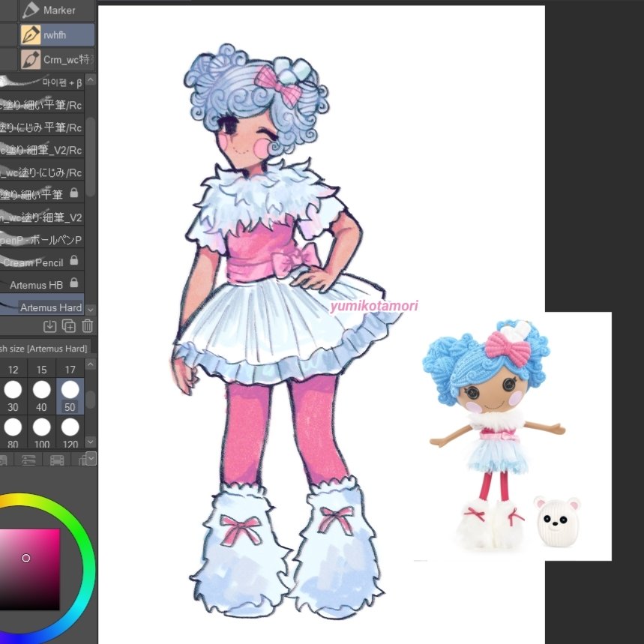Open the Crm_wc sub tool group
Screen dimensions: 644x644
coord(57,59)
